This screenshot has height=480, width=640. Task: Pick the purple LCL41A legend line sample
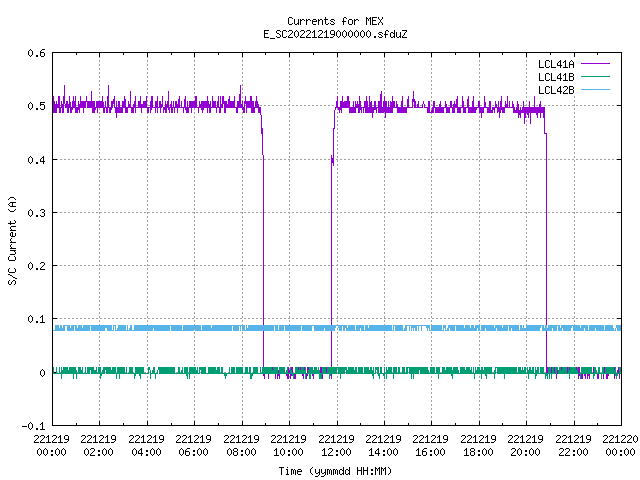click(x=595, y=64)
